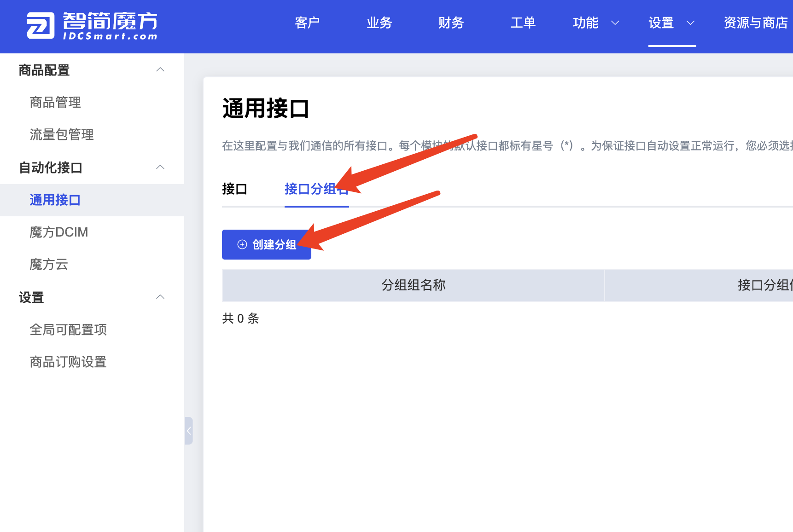Open the 业务 top menu

[x=379, y=23]
